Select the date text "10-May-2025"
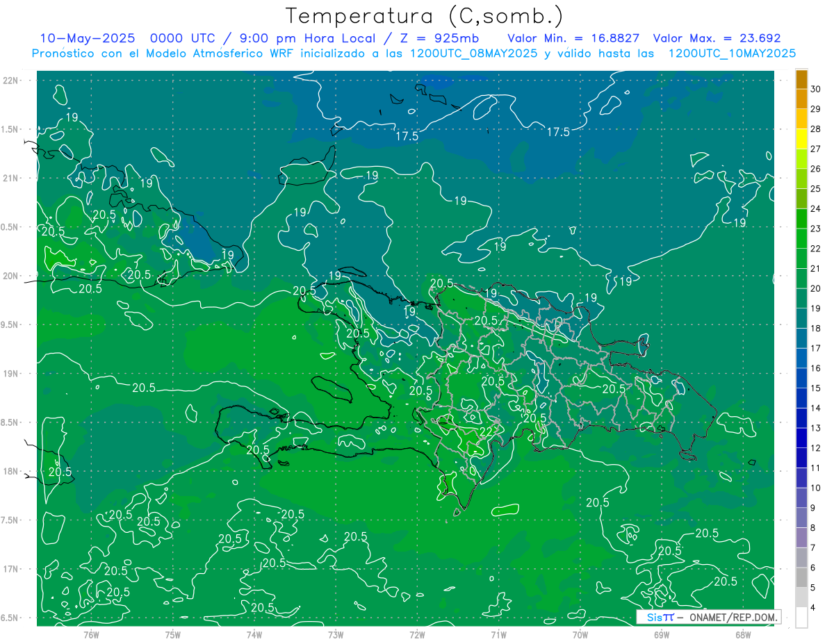834x644 pixels. [x=87, y=38]
